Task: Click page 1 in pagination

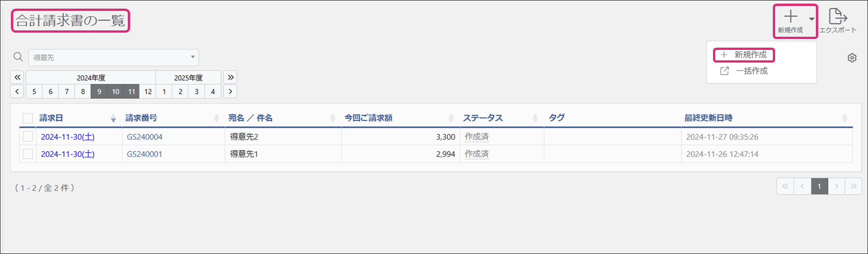Action: pos(819,186)
